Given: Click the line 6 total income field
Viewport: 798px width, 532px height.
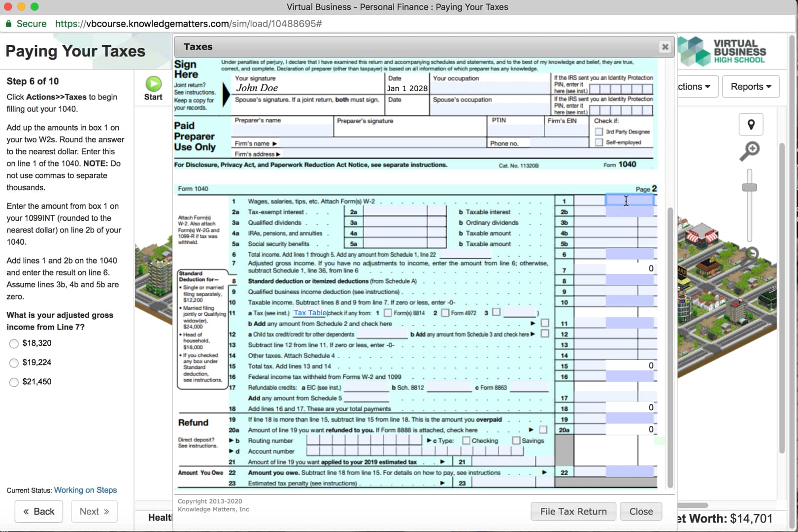Looking at the screenshot, I should coord(630,254).
